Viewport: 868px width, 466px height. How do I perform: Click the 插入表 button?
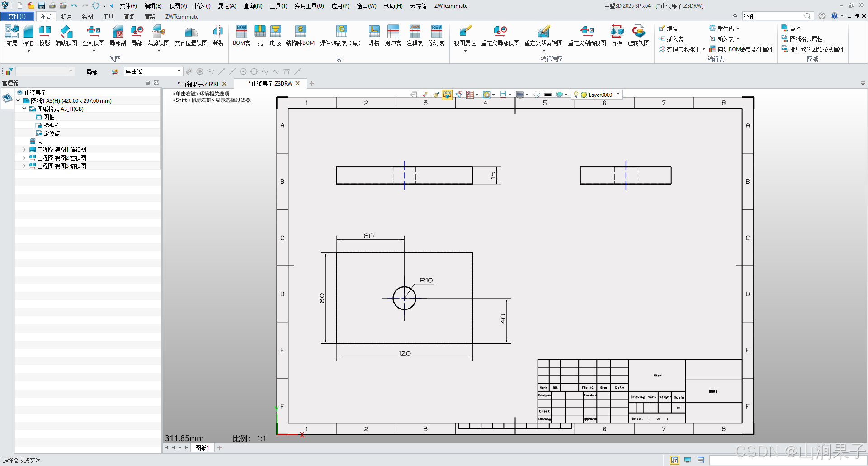[x=671, y=39]
